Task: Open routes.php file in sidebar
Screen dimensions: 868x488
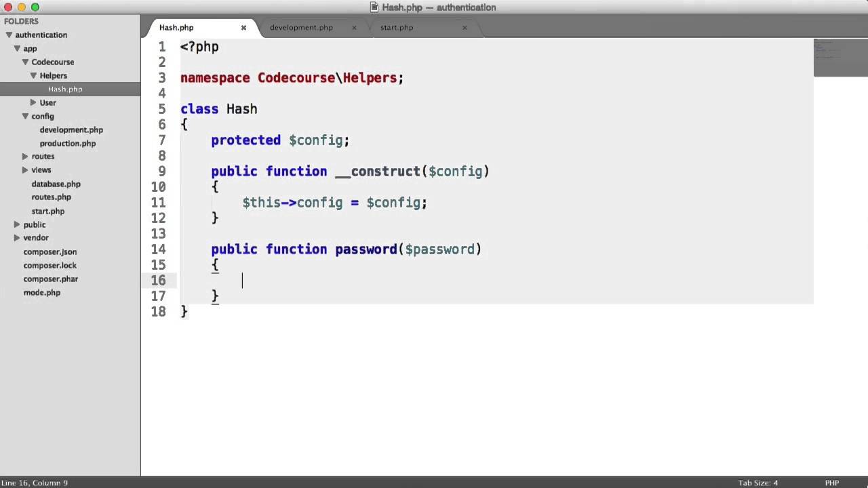Action: (x=51, y=197)
